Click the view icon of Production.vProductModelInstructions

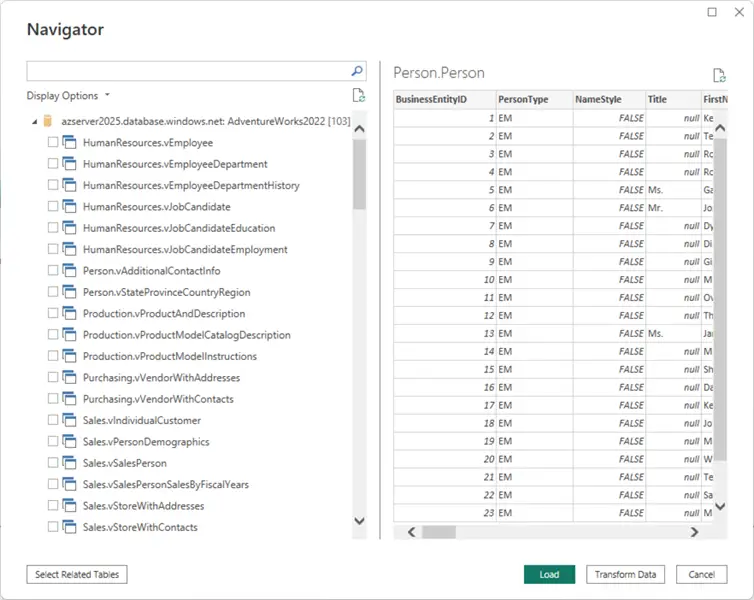69,356
